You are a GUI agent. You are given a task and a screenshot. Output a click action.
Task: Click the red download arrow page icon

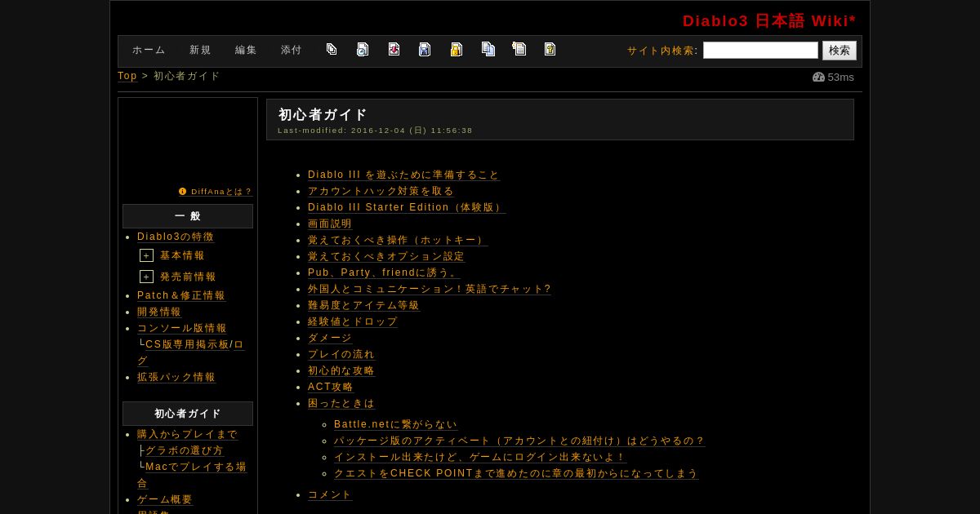[394, 49]
